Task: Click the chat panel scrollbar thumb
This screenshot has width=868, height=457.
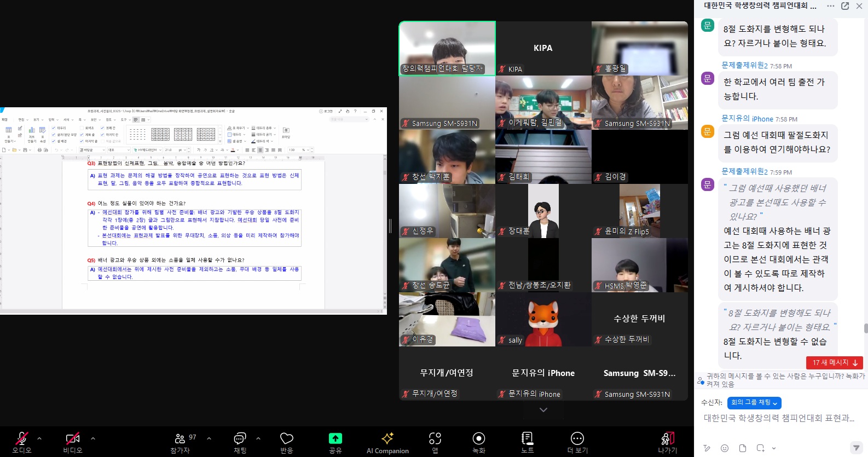Action: 866,328
